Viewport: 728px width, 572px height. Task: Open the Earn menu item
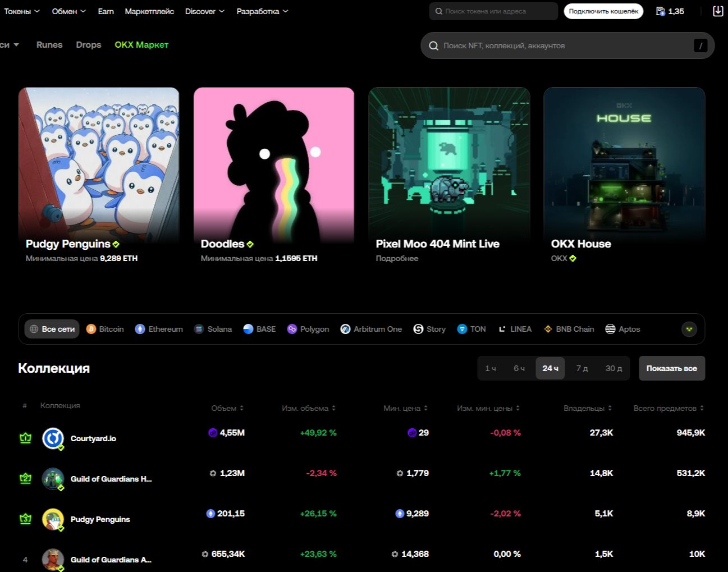106,11
